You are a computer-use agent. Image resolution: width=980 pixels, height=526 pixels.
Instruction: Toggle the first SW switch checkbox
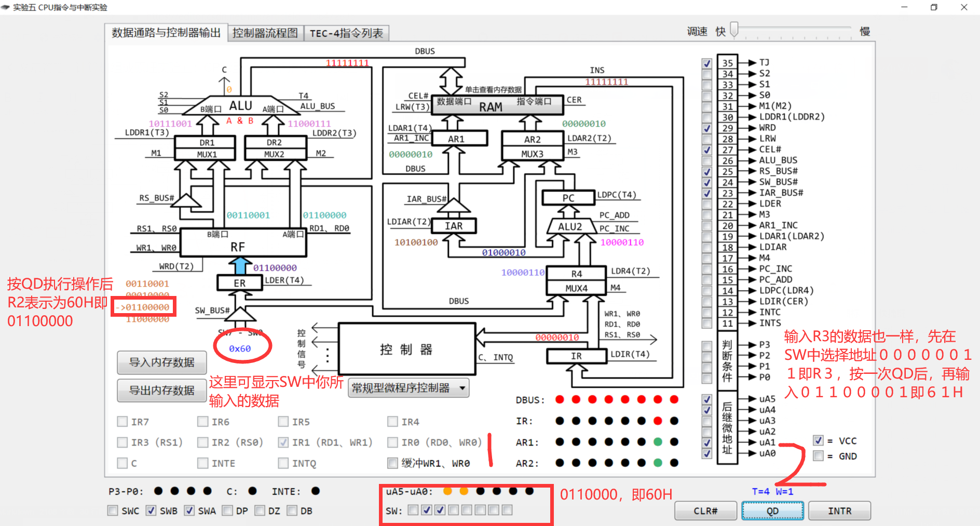pos(413,510)
